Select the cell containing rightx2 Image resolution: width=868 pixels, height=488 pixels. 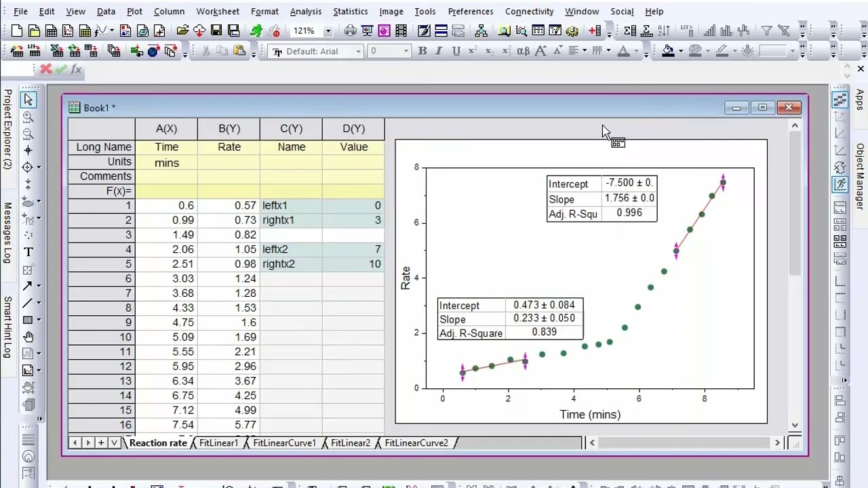pos(291,264)
